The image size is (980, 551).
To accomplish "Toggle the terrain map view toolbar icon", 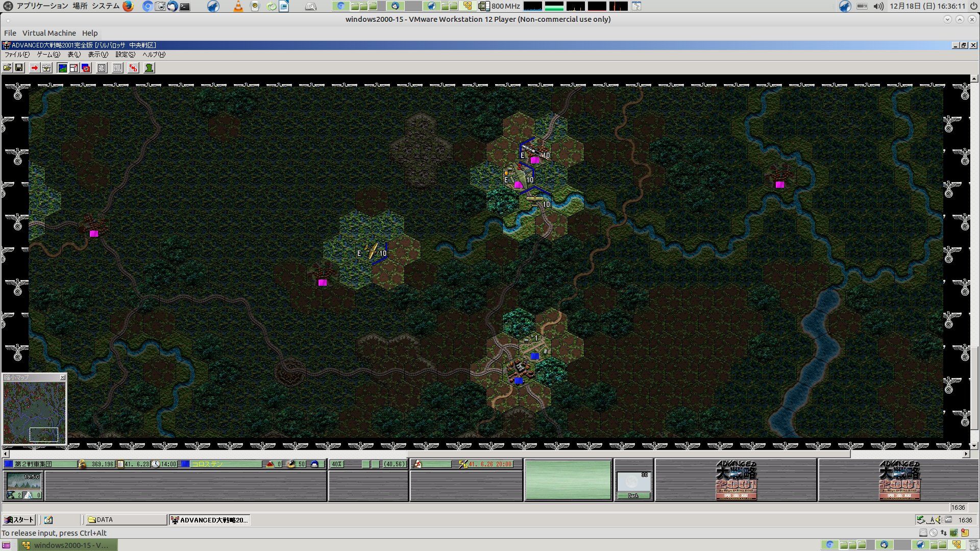I will 62,68.
